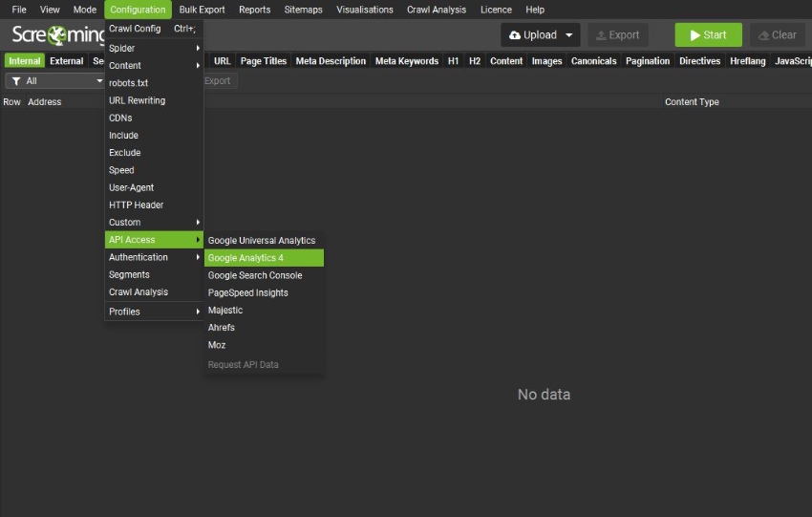
Task: Switch to the Canonicals tab
Action: (x=594, y=61)
